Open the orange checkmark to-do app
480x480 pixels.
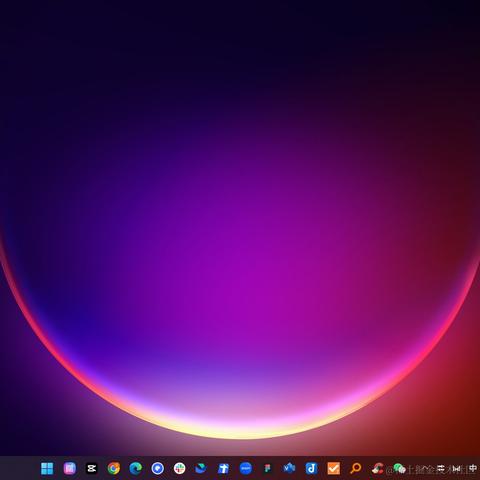334,468
